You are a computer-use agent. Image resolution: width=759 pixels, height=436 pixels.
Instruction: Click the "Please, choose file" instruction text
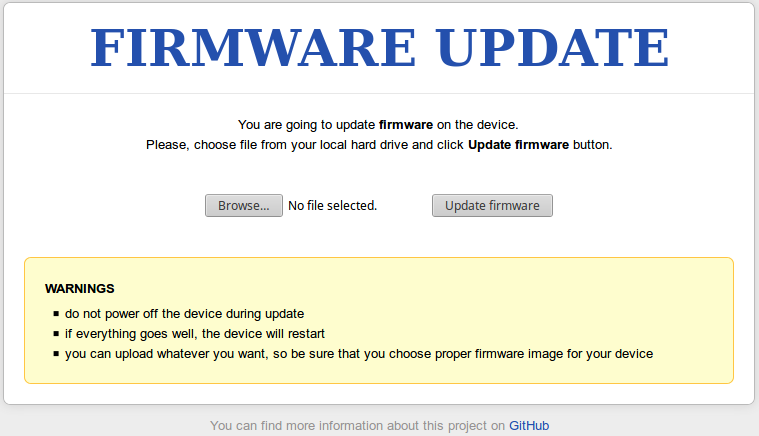200,145
